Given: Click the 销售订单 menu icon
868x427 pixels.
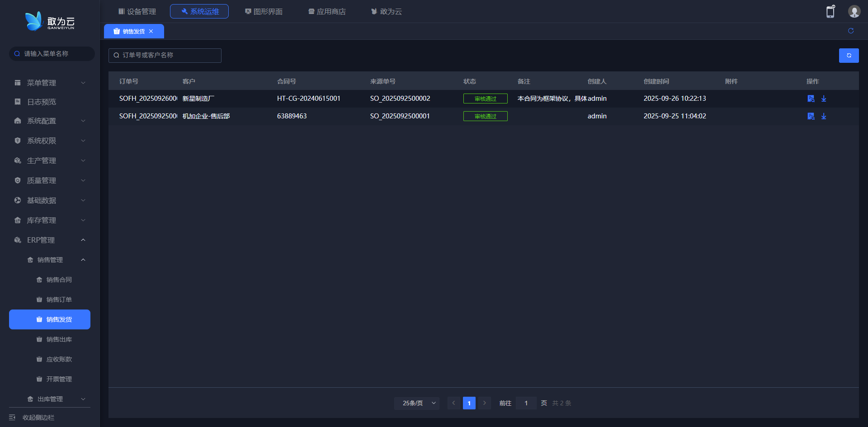Looking at the screenshot, I should click(39, 300).
